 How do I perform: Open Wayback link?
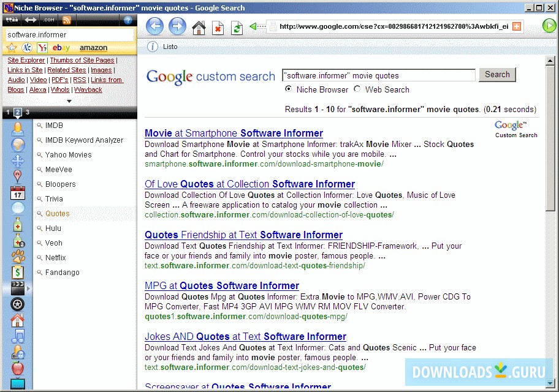(x=88, y=89)
